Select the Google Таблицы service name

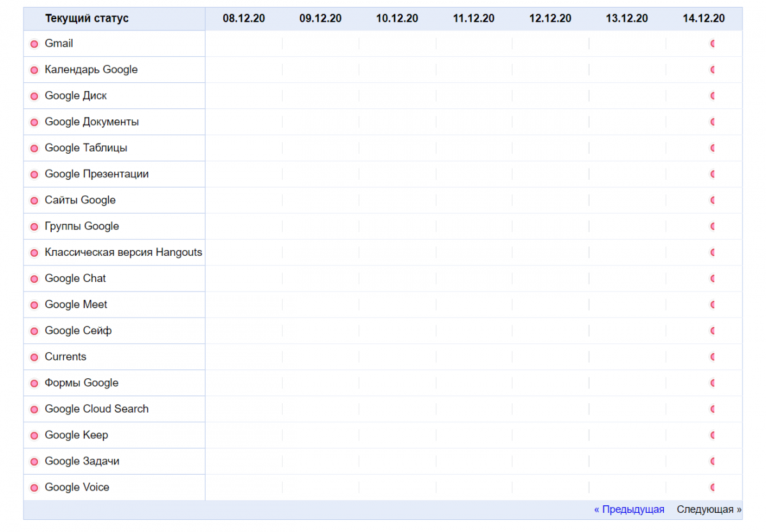pyautogui.click(x=86, y=148)
